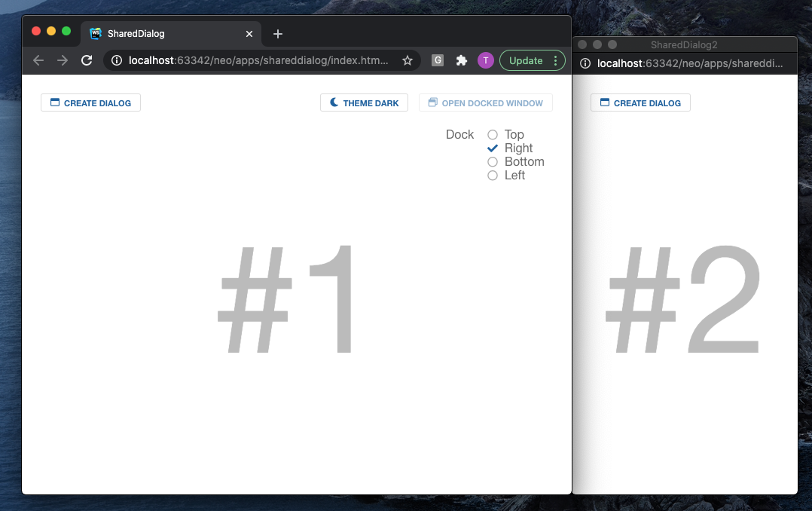Select the Right dock radio option
The height and width of the screenshot is (511, 812).
[x=493, y=148]
